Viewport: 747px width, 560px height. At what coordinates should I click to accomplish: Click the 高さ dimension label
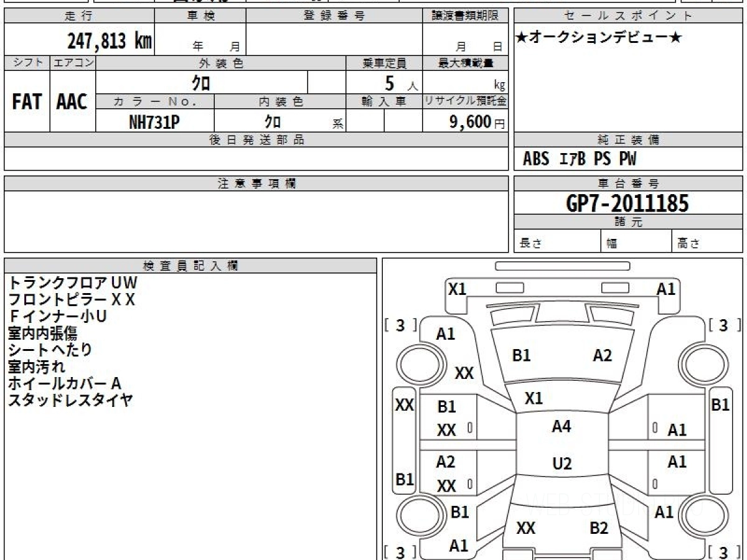688,244
